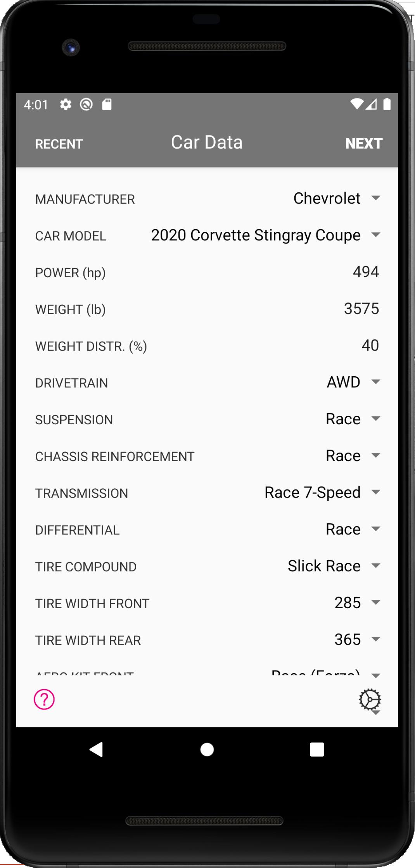Select the Tire Compound Slick Race dropdown
Viewport: 415px width, 868px height.
coord(334,566)
